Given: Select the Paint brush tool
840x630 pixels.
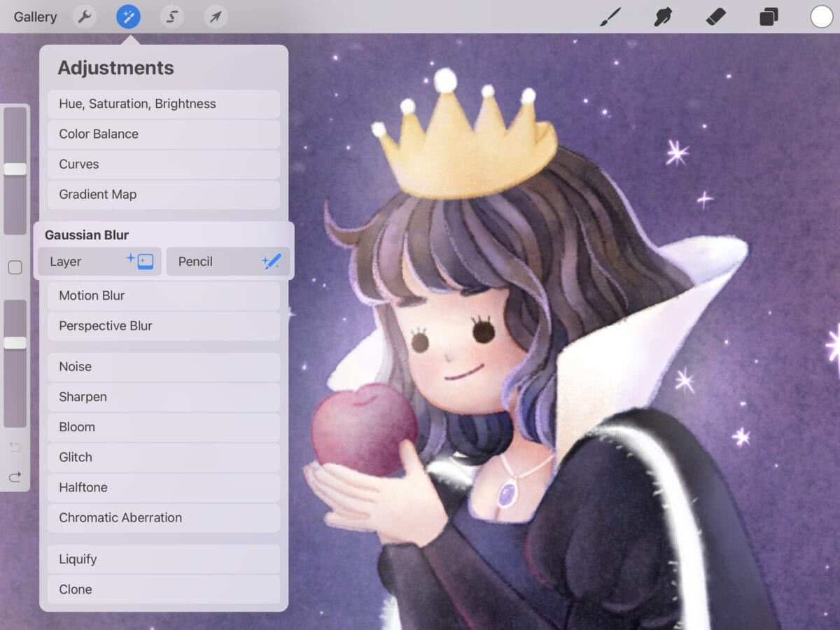Looking at the screenshot, I should 610,17.
